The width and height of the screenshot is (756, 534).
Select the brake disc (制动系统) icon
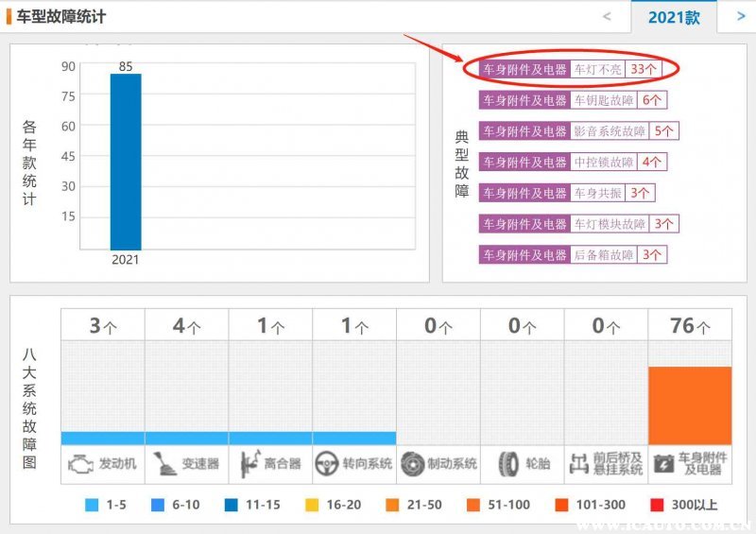[x=412, y=464]
